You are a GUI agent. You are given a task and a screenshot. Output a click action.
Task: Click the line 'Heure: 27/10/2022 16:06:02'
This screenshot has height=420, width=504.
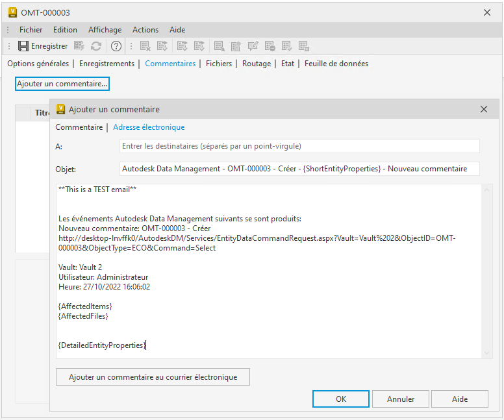point(104,287)
